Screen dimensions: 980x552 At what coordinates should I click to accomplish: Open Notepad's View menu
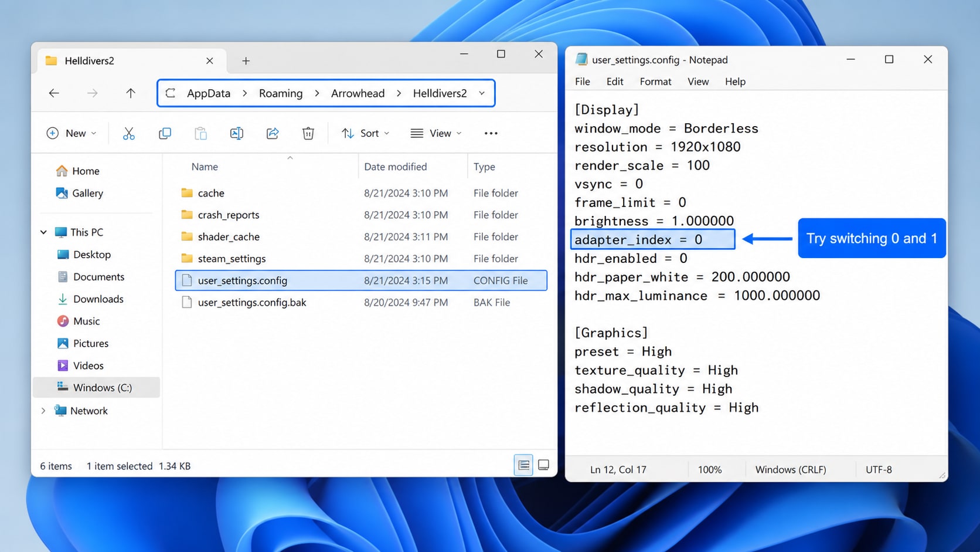[698, 82]
